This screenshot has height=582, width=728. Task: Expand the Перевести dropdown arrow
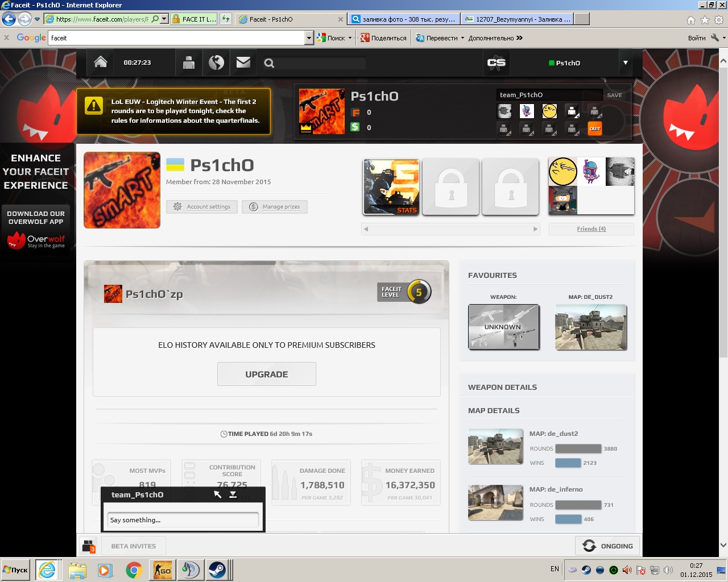tap(462, 38)
